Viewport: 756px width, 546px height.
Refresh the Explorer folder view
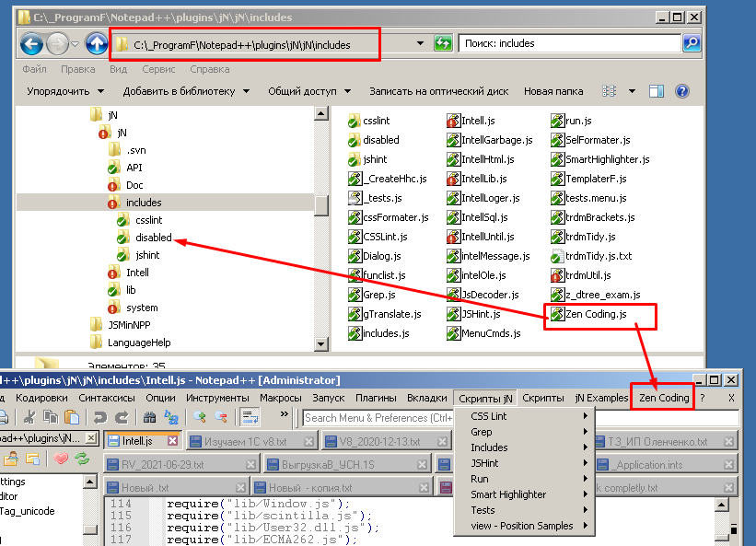coord(443,43)
